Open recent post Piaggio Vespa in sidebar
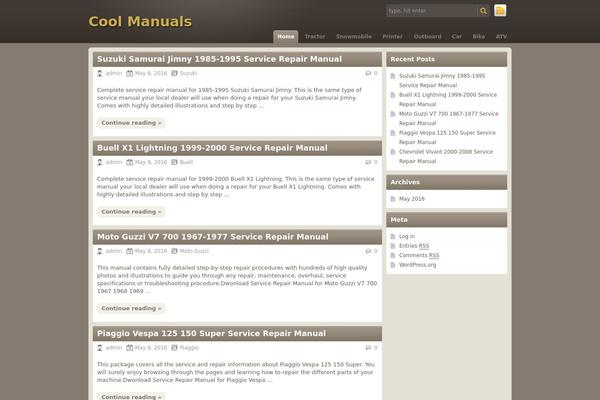Screen dimensions: 600x400 click(x=447, y=137)
